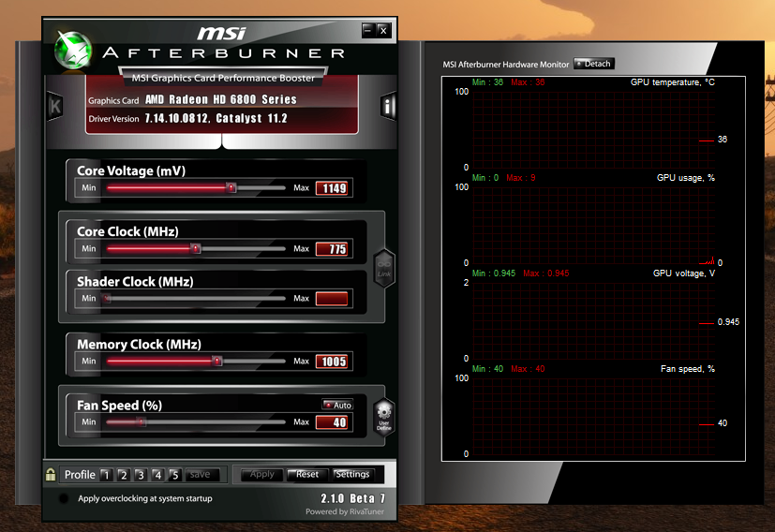The height and width of the screenshot is (532, 775).
Task: Click the Memory Clock slider handle
Action: coord(217,362)
